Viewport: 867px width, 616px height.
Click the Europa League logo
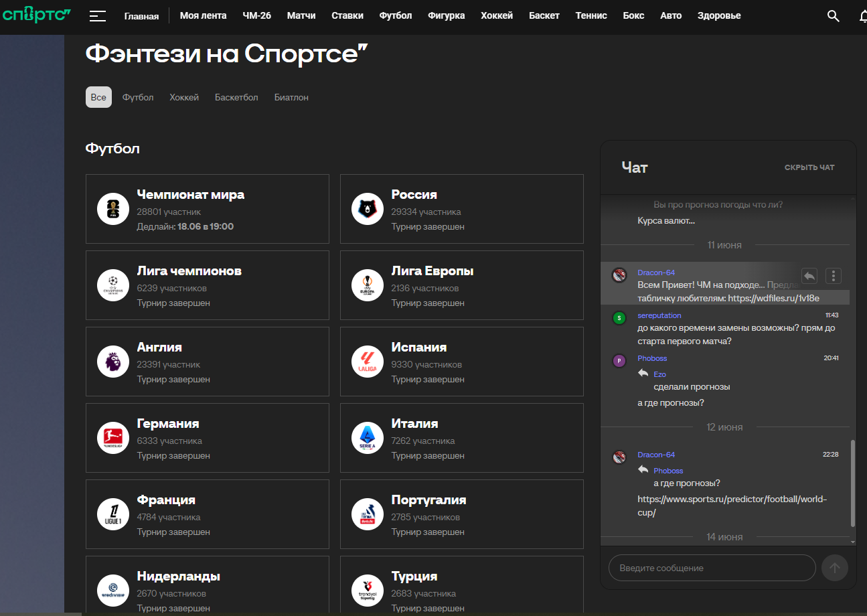(x=368, y=286)
